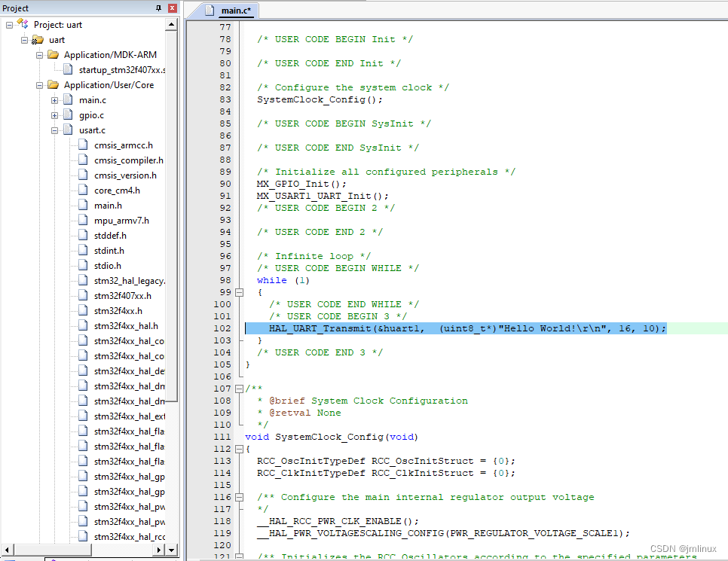728x561 pixels.
Task: Click the startup_stm32f407xx.s file icon
Action: coord(66,69)
